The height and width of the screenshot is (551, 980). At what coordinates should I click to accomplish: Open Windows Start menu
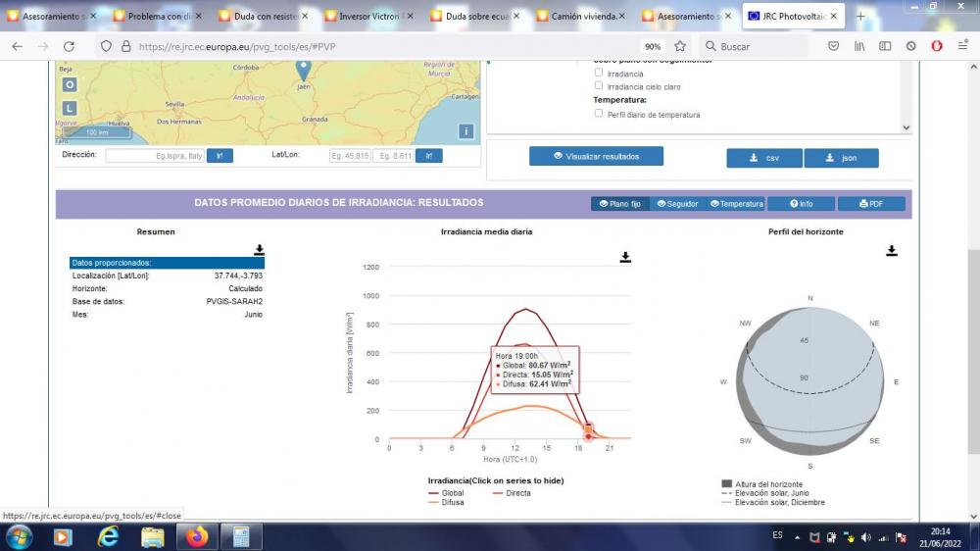point(19,536)
